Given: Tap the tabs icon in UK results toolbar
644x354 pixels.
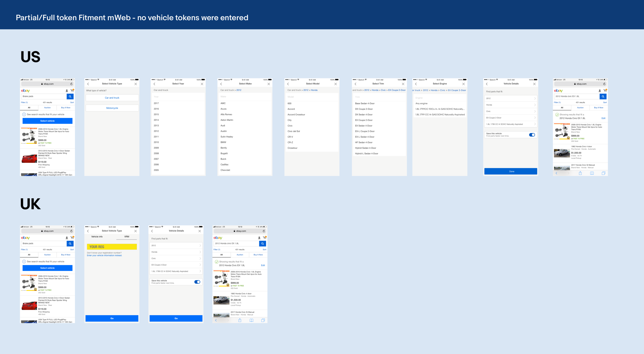Looking at the screenshot, I should click(263, 320).
